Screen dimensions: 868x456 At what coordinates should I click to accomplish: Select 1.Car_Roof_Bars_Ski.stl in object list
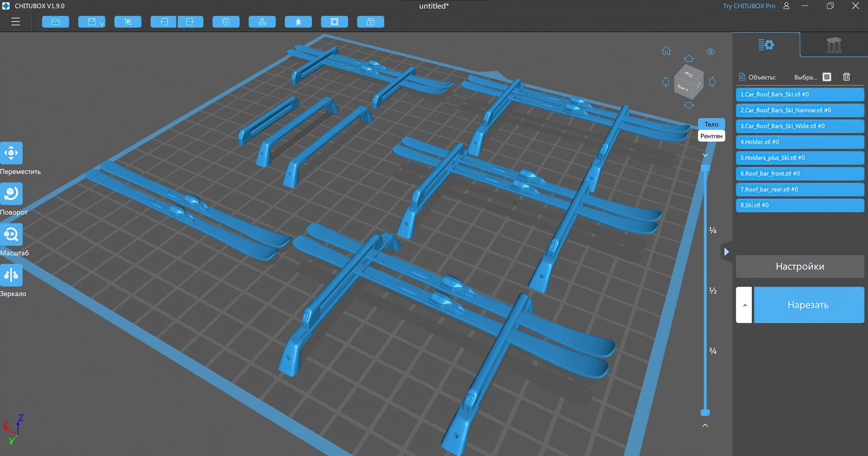tap(800, 95)
